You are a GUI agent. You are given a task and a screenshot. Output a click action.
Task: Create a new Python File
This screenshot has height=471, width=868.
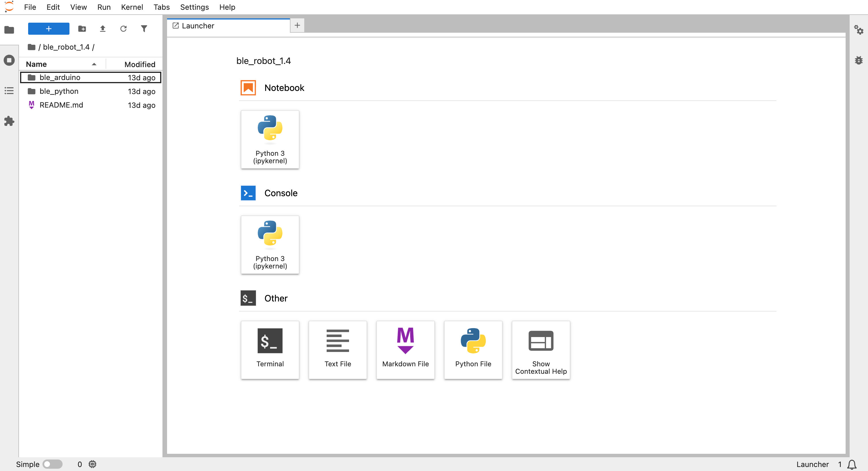473,350
